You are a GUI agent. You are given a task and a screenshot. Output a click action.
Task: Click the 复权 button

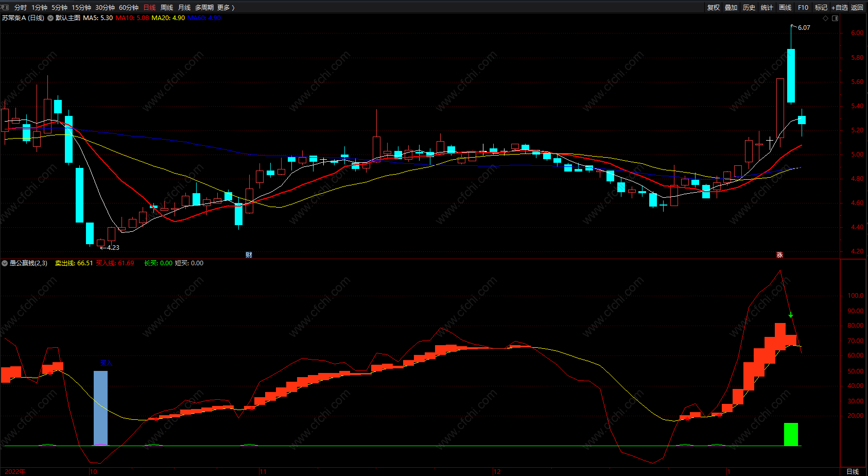click(x=713, y=7)
